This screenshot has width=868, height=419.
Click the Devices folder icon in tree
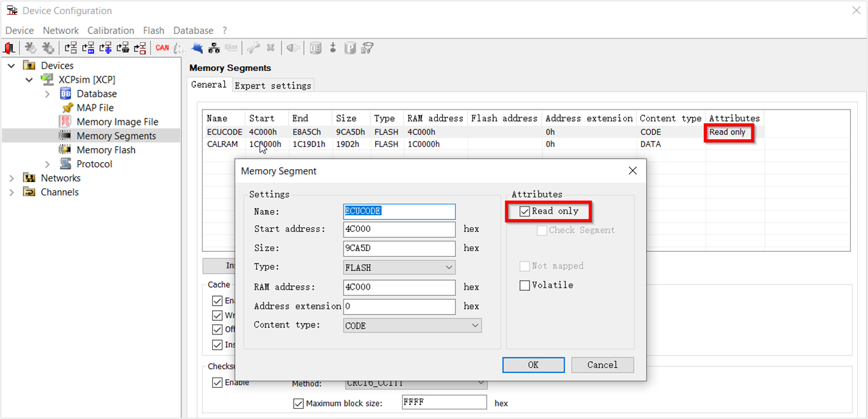click(29, 65)
